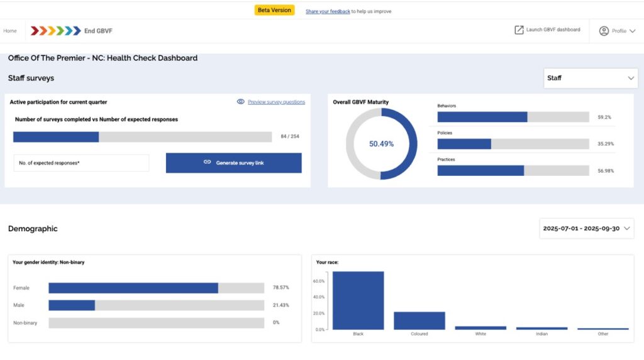Click the Female gender percentage bar
This screenshot has height=360, width=644.
coord(156,288)
